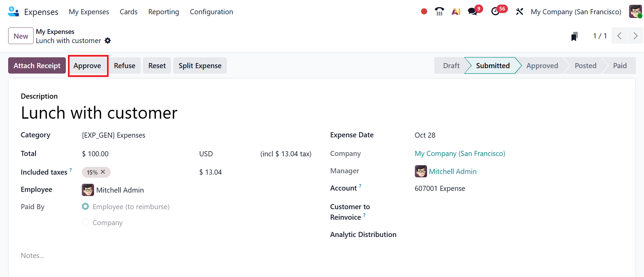Select the Company paid-by radio option
The width and height of the screenshot is (644, 277).
86,222
